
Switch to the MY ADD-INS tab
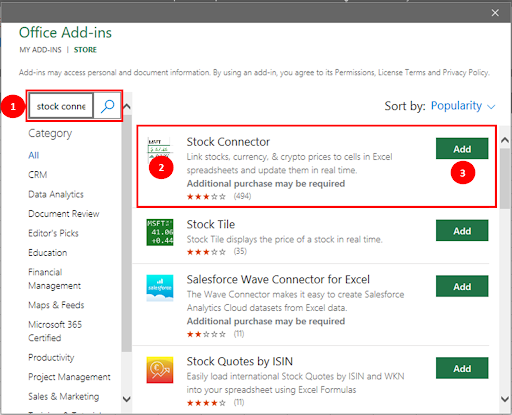40,50
